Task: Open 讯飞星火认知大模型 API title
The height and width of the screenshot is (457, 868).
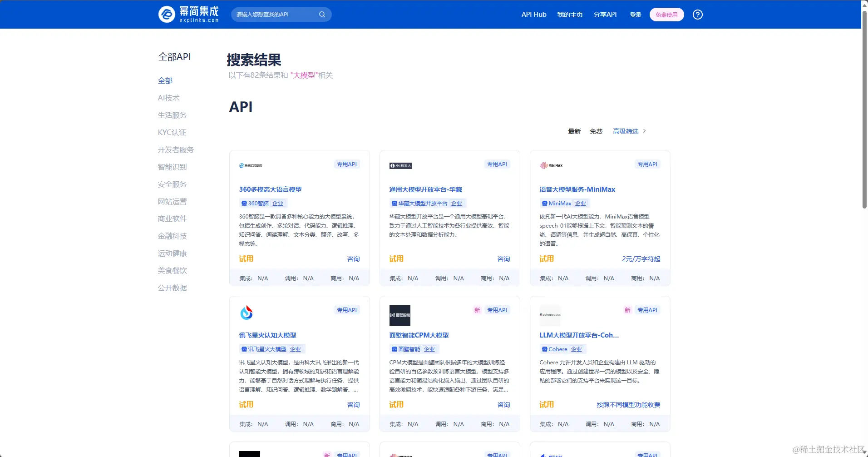Action: click(267, 335)
